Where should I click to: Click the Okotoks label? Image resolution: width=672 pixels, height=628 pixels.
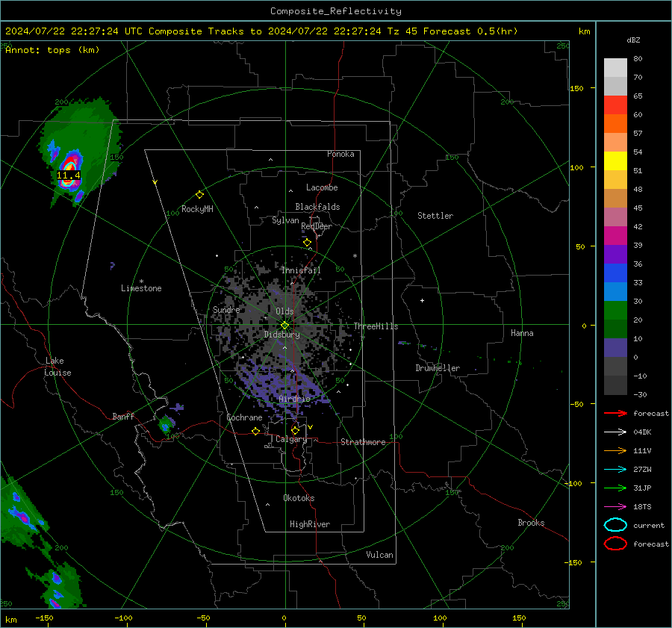click(x=299, y=498)
